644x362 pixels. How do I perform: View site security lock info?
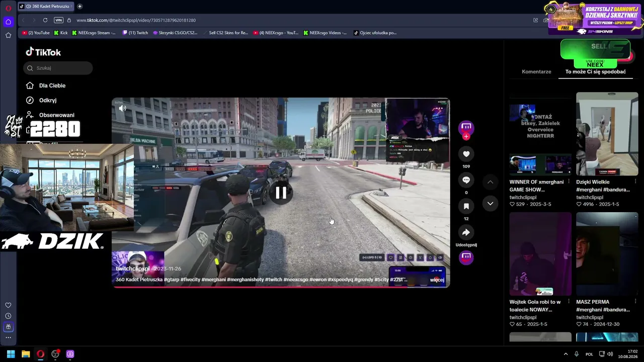point(69,20)
